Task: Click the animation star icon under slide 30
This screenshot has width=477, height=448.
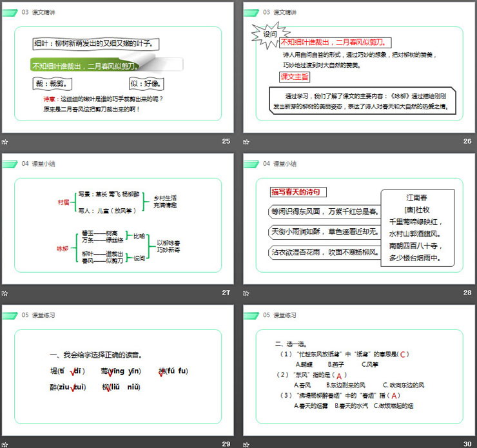Action: [246, 443]
